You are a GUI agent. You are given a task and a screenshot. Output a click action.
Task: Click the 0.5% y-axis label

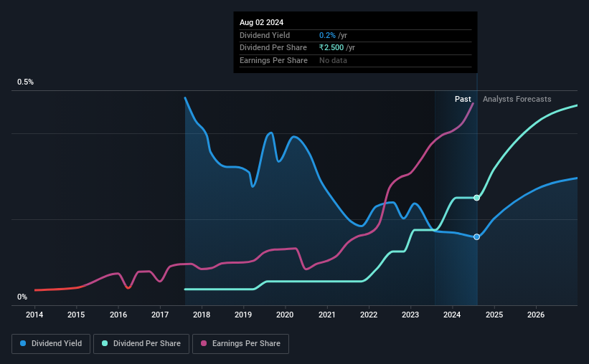pyautogui.click(x=26, y=82)
